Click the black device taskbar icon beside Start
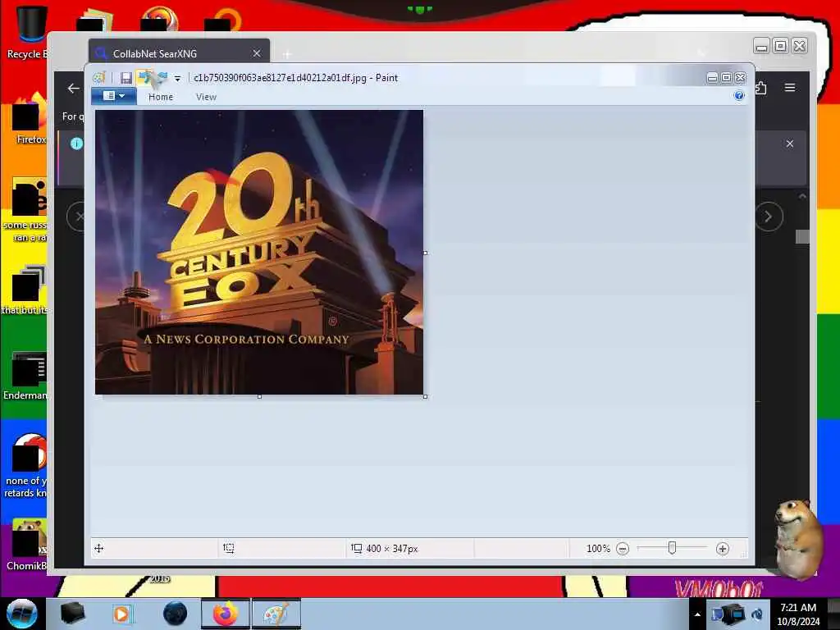 point(72,614)
